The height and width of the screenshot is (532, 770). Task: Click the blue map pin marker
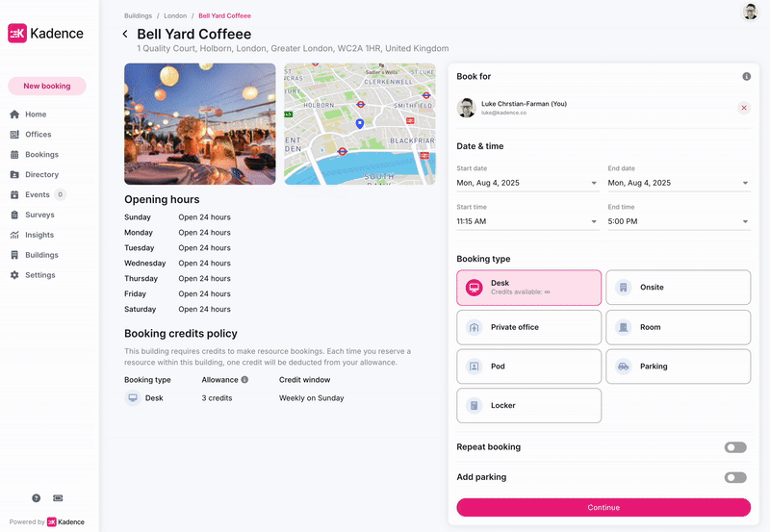[x=359, y=124]
